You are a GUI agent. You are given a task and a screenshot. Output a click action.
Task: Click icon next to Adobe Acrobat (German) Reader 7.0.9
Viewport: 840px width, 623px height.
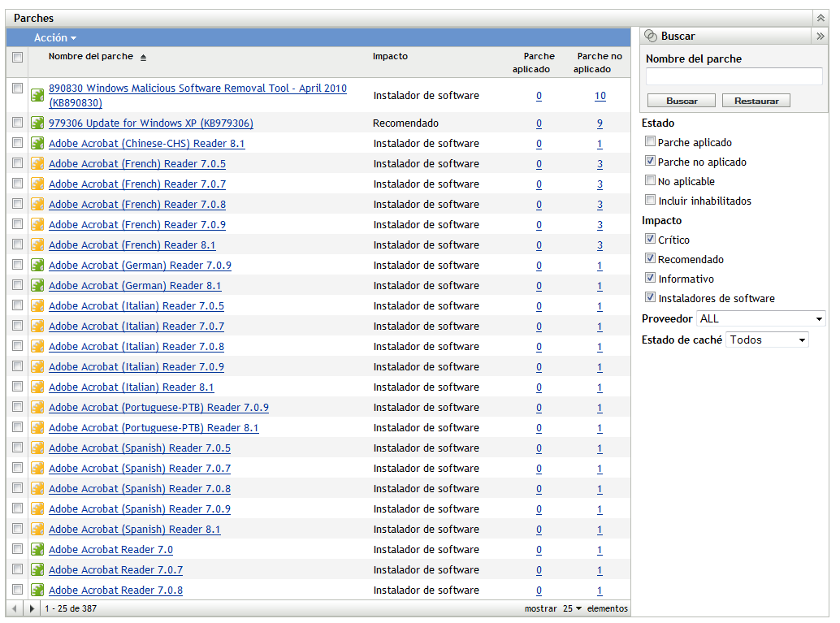[37, 265]
